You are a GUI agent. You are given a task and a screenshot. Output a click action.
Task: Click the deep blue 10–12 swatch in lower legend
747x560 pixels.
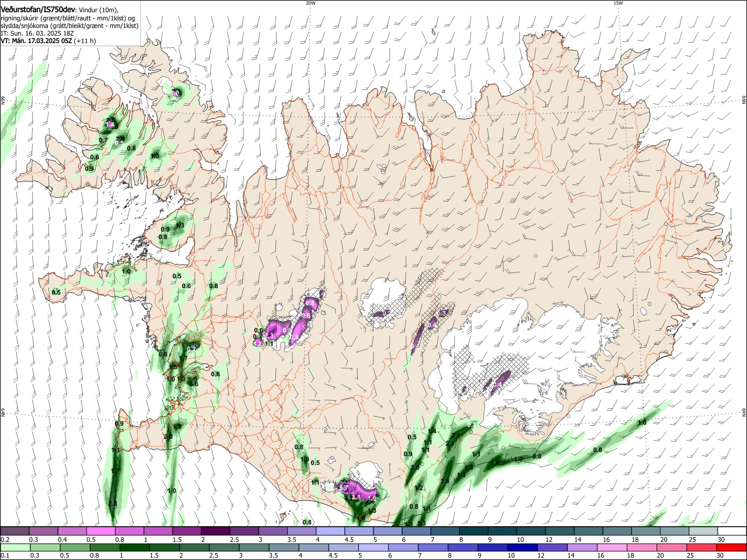point(522,547)
